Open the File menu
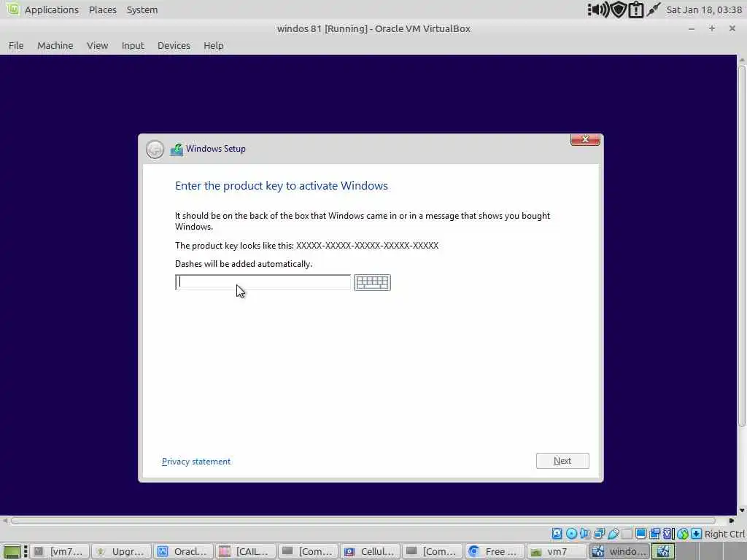Image resolution: width=747 pixels, height=560 pixels. [16, 45]
